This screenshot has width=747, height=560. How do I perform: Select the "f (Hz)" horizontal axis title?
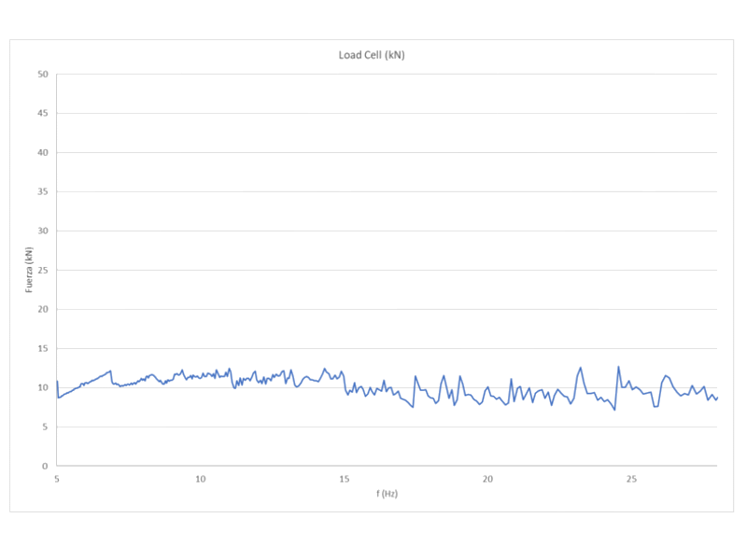tap(387, 493)
